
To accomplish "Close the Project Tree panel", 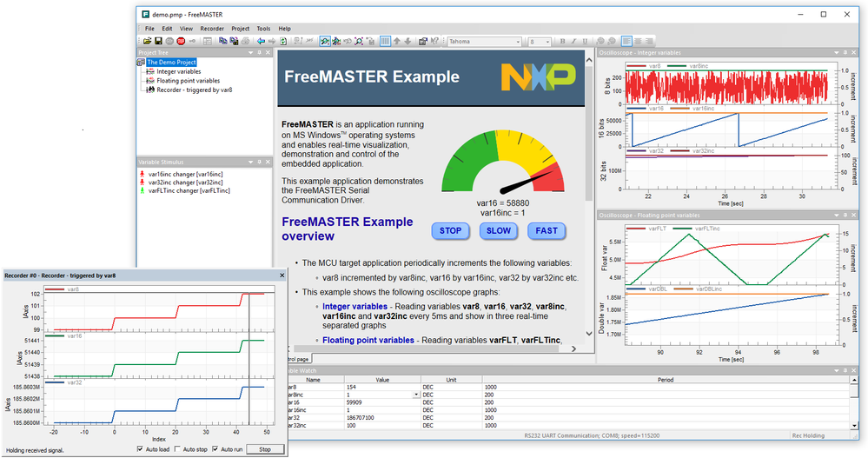I will pyautogui.click(x=268, y=53).
